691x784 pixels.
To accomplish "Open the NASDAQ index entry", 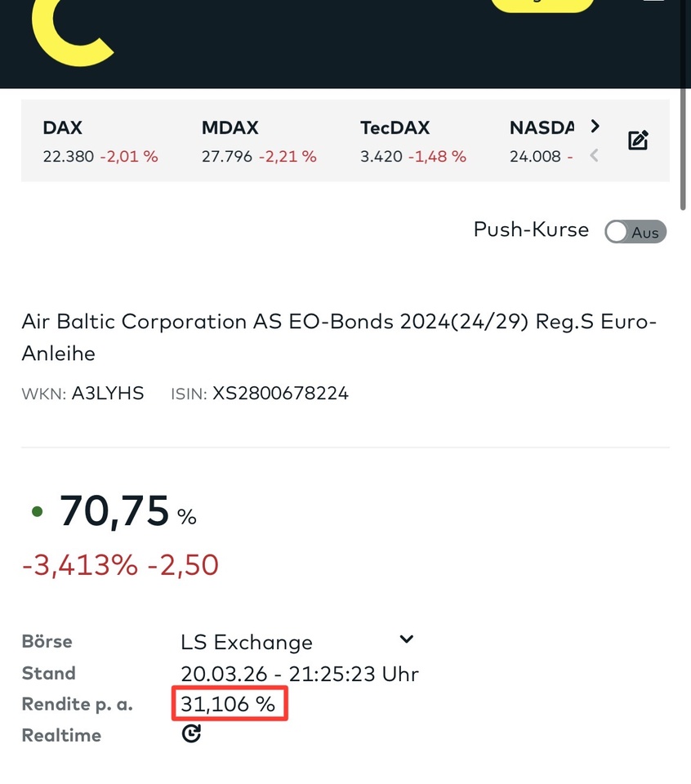I will 542,141.
